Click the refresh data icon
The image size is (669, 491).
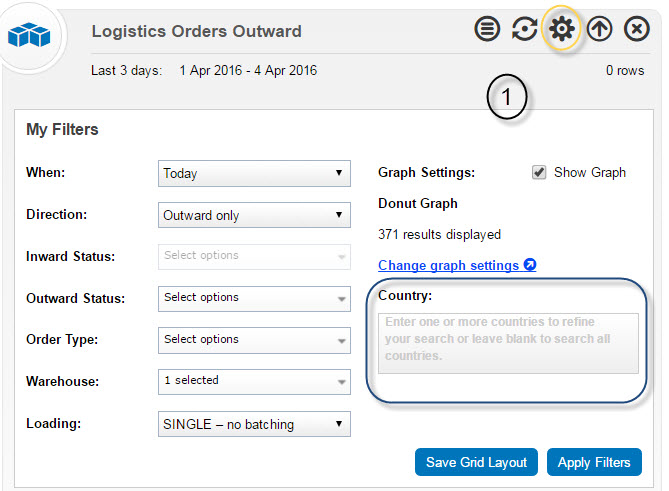[524, 29]
